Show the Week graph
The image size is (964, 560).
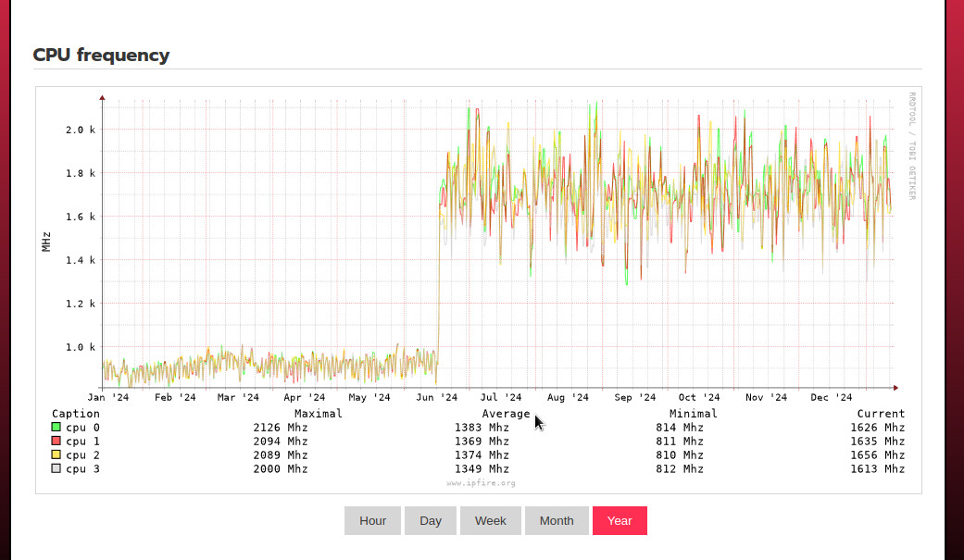(491, 520)
